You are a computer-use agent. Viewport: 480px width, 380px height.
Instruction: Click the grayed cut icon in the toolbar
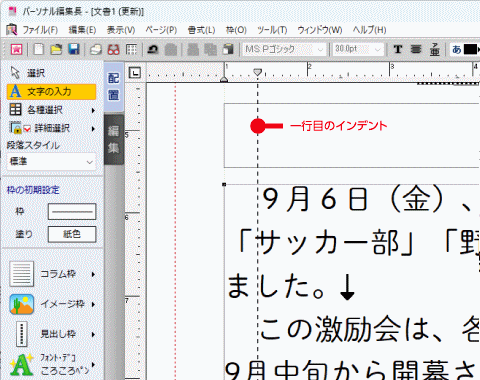[193, 49]
